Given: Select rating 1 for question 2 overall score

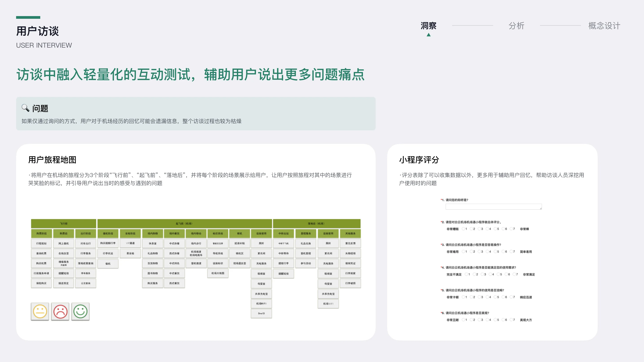Looking at the screenshot, I should point(463,229).
